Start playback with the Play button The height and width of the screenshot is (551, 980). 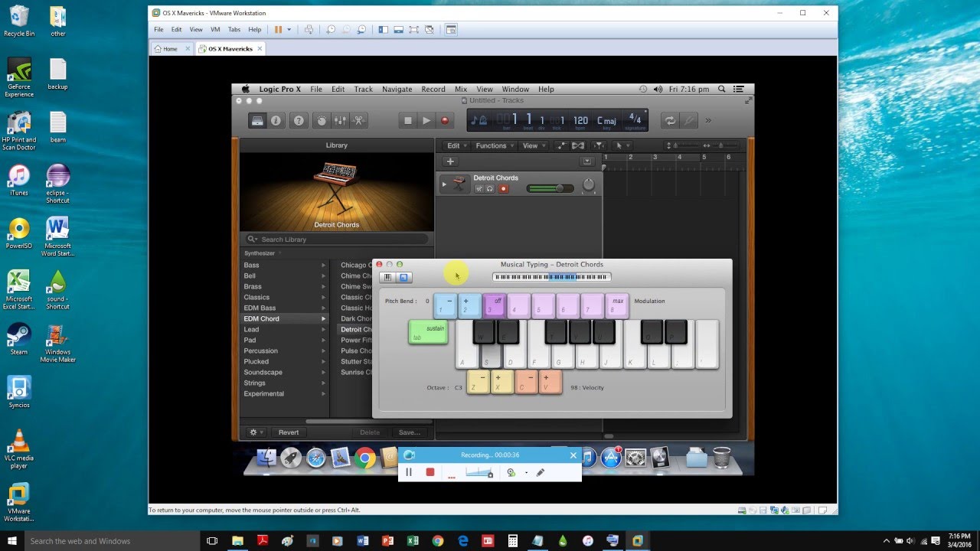426,120
